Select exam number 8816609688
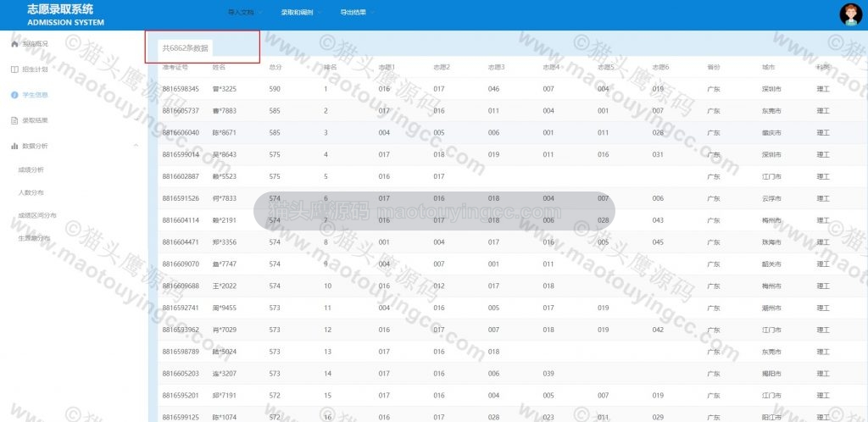This screenshot has height=422, width=868. point(181,286)
